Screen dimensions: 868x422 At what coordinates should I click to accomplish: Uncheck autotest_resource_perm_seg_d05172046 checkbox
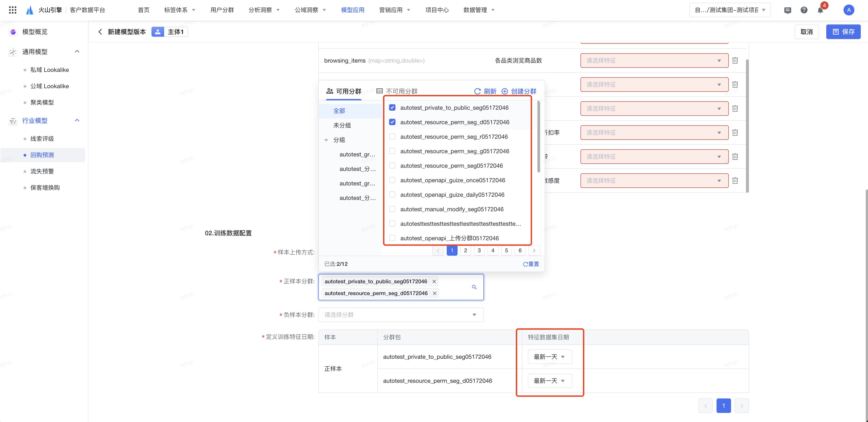(392, 122)
